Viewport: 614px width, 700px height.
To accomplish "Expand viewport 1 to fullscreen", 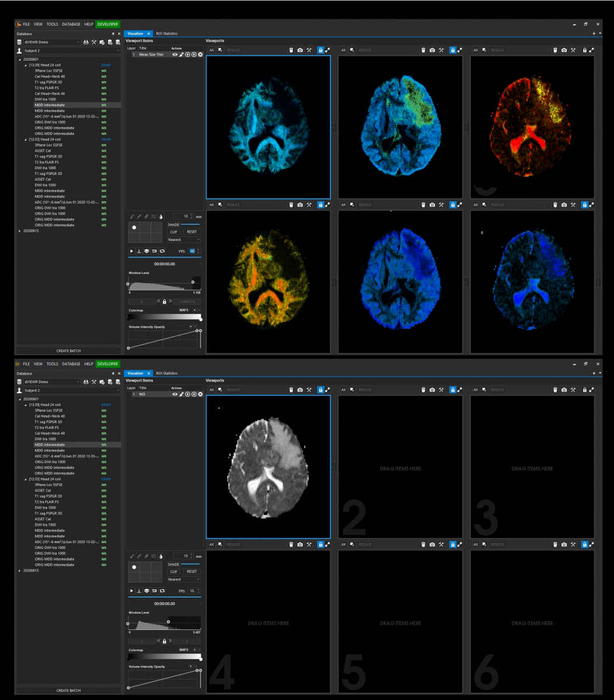I will (x=328, y=50).
